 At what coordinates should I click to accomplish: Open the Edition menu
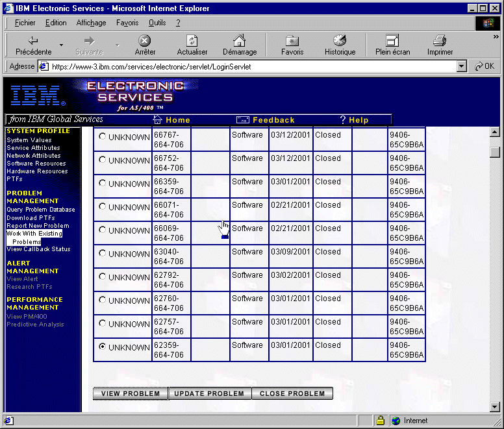coord(56,23)
